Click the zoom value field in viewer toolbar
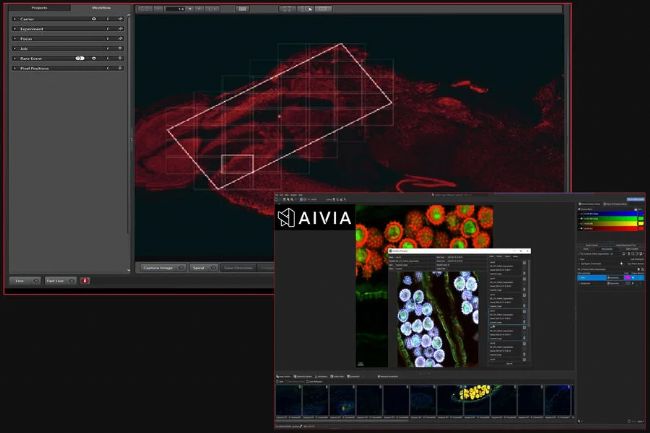Screen dimensions: 650x433 175,9
